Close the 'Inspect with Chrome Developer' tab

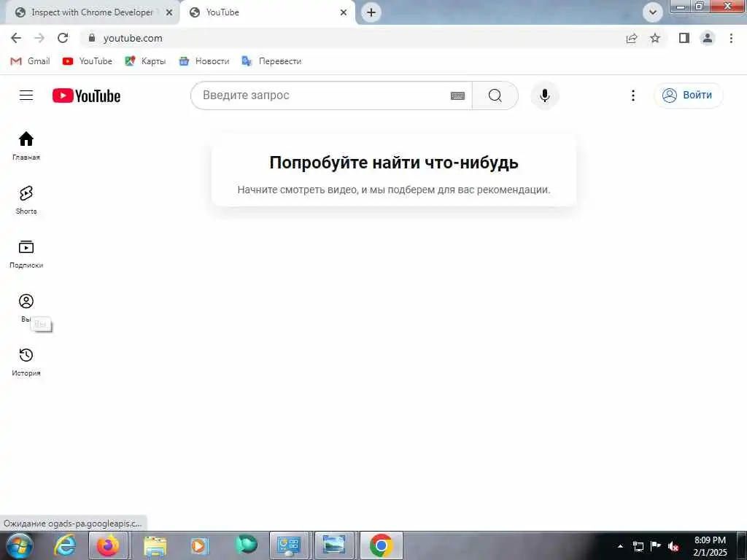tap(169, 12)
